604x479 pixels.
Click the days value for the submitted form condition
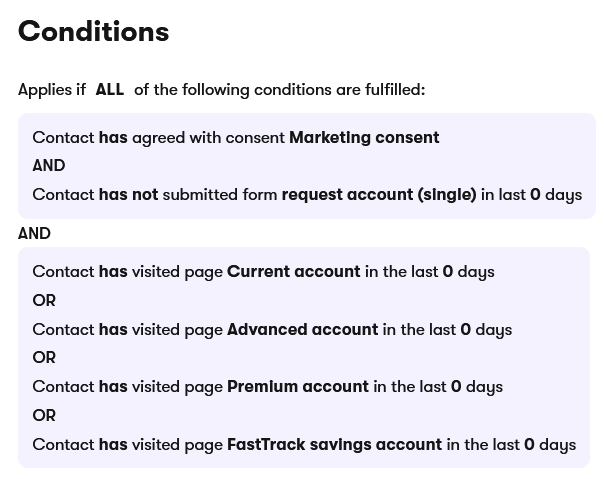click(535, 195)
